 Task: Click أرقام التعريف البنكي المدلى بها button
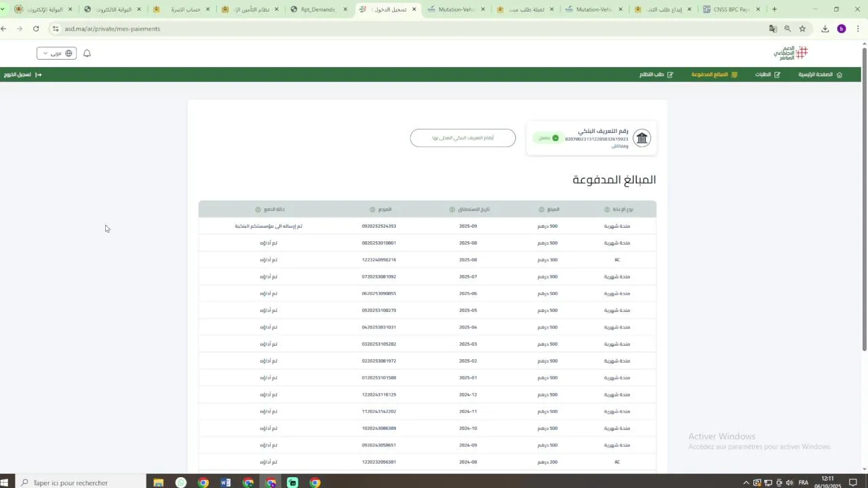(x=463, y=138)
